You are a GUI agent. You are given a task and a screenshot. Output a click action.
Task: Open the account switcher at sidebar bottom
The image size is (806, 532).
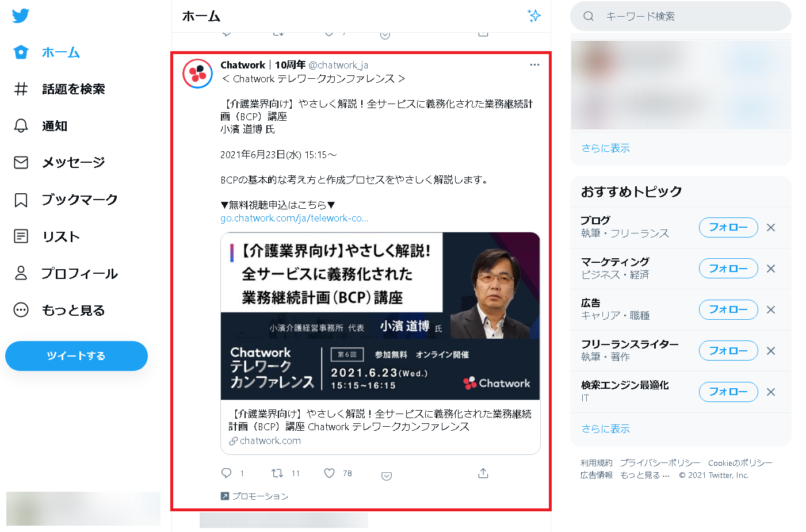pos(83,508)
